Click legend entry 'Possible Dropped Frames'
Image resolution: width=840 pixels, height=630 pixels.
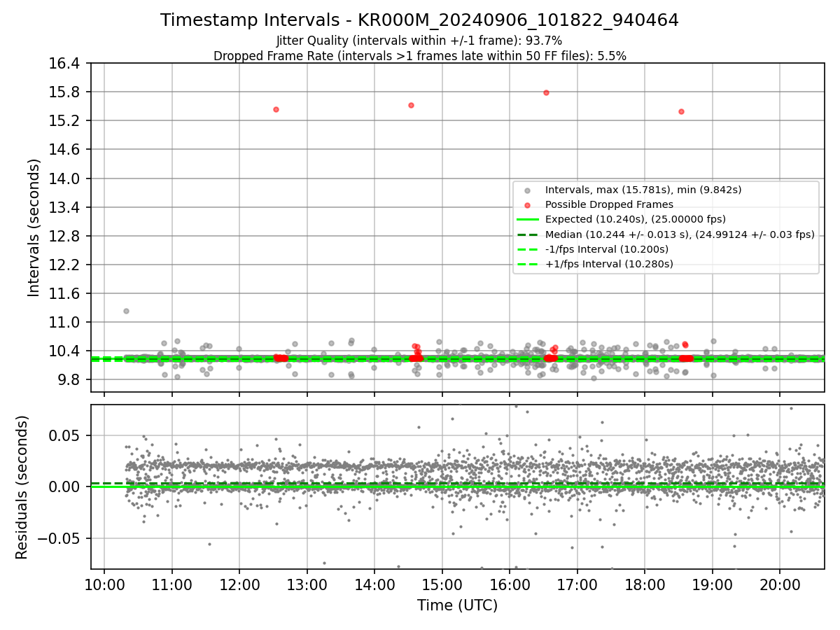609,204
